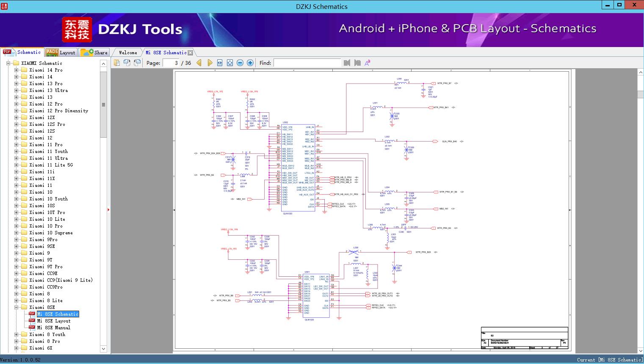Click the tree panel scroll up arrow
Screen dimensions: 644x364
[103, 63]
